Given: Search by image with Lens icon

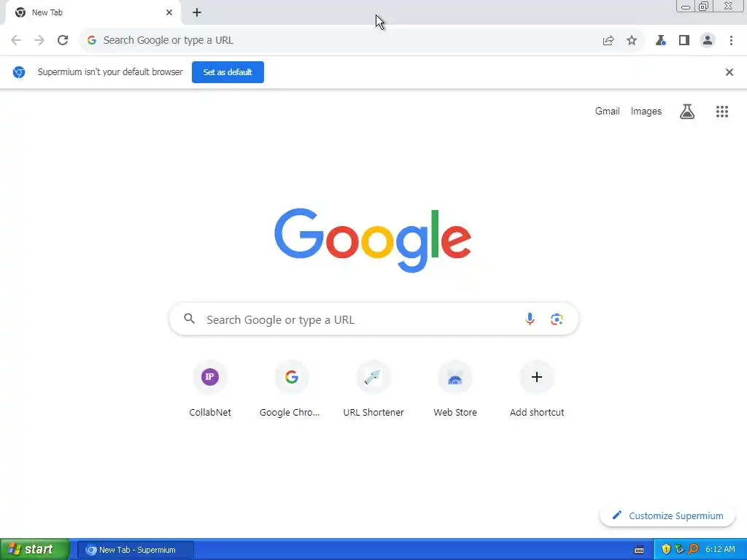Looking at the screenshot, I should pyautogui.click(x=557, y=319).
